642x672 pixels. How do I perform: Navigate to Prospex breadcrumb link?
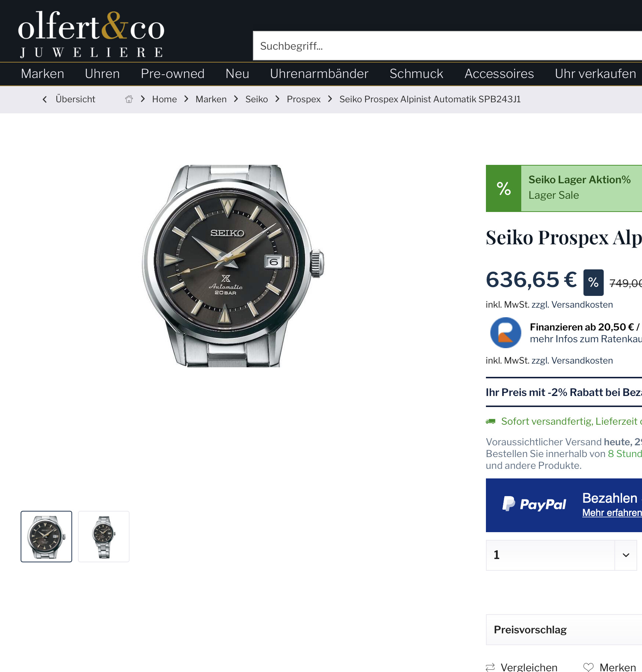click(304, 99)
